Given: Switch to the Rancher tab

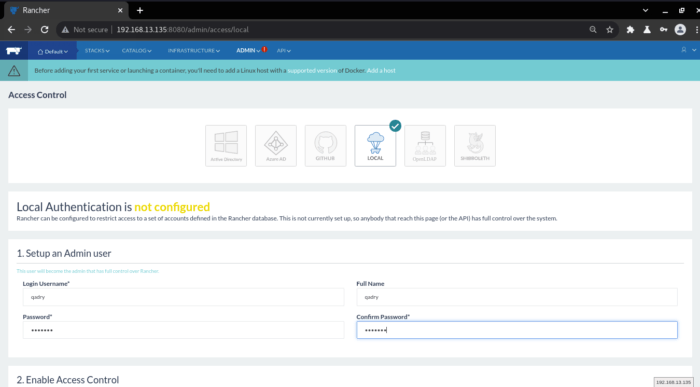Looking at the screenshot, I should pyautogui.click(x=66, y=10).
